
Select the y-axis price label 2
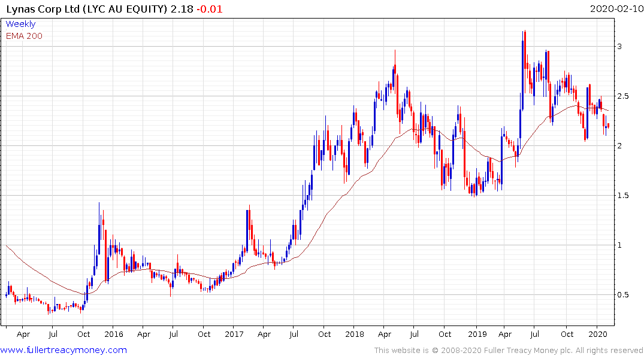tap(619, 145)
